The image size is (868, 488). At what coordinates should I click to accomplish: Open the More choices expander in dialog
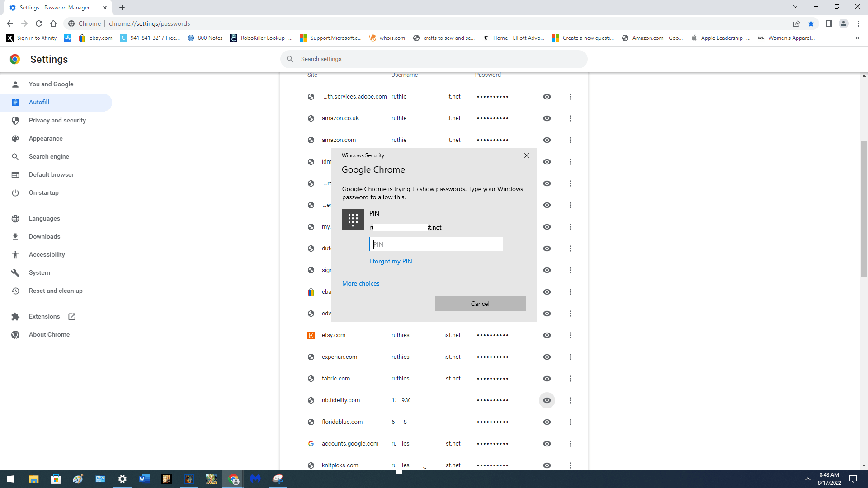point(360,283)
